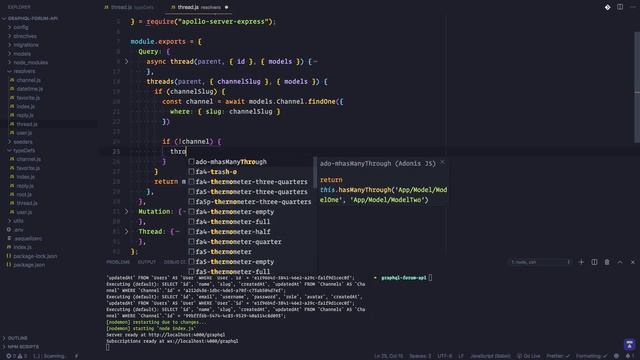The image size is (640, 360).
Task: Click the Spaces indentation setting
Action: click(420, 356)
